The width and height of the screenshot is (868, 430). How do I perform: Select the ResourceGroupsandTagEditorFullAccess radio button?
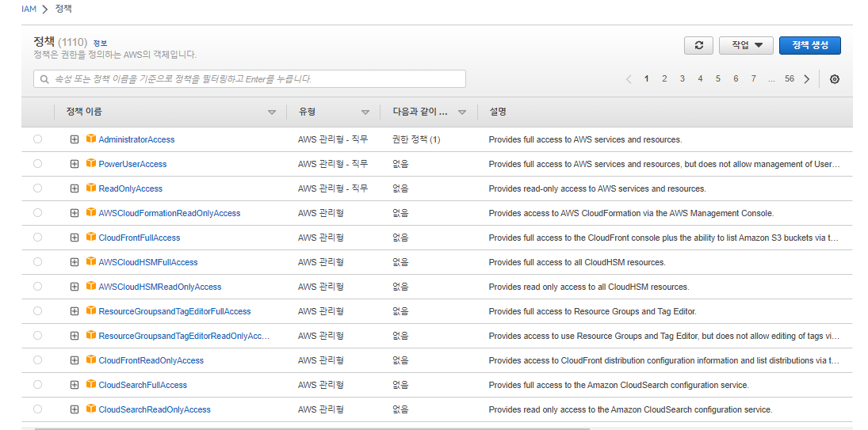tap(37, 310)
